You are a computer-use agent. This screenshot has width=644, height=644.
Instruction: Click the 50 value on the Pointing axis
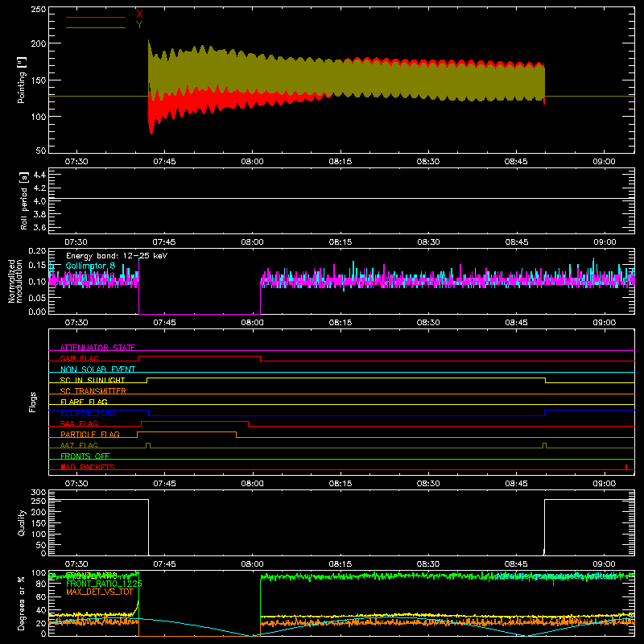[x=41, y=151]
